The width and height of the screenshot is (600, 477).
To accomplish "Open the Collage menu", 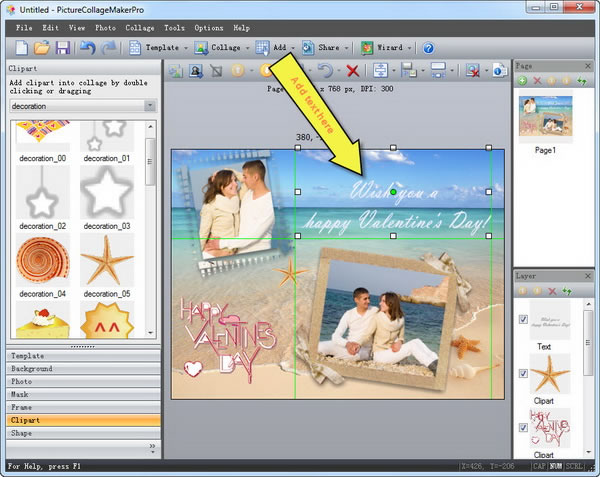I will pos(139,27).
